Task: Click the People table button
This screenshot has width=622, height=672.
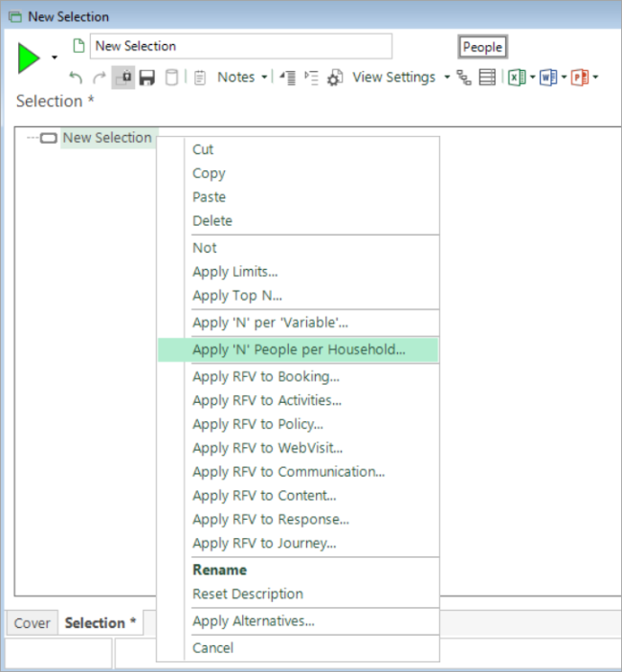Action: 483,47
